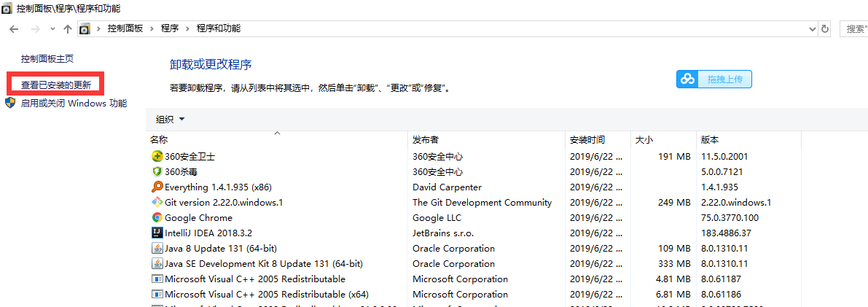868x307 pixels.
Task: Select the Google Chrome entry name
Action: tap(199, 218)
